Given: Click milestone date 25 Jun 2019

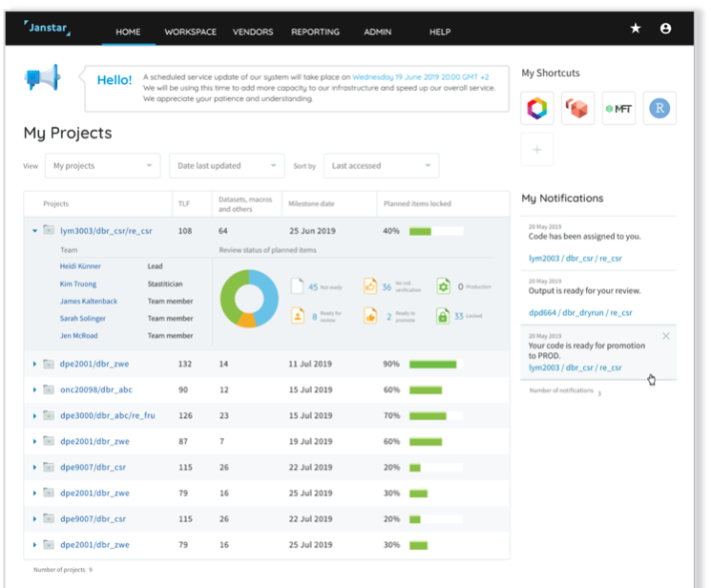Looking at the screenshot, I should [x=312, y=231].
